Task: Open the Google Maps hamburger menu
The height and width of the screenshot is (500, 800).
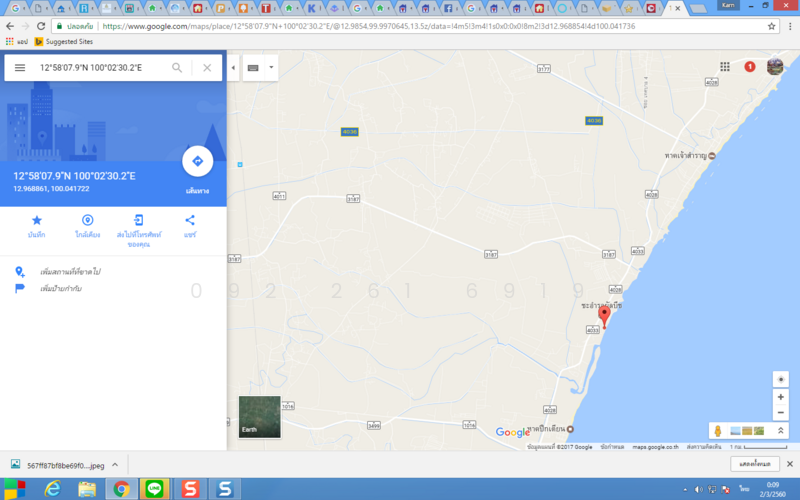Action: point(20,68)
